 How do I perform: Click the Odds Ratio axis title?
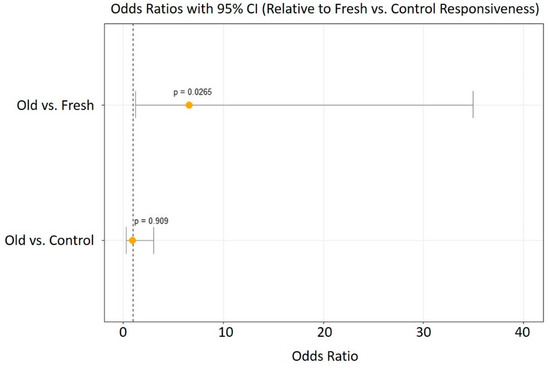pos(325,356)
